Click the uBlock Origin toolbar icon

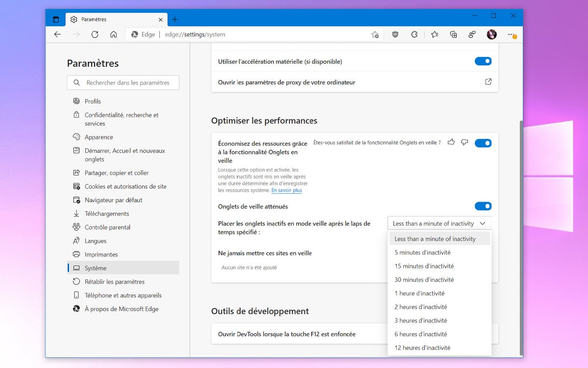click(x=395, y=34)
